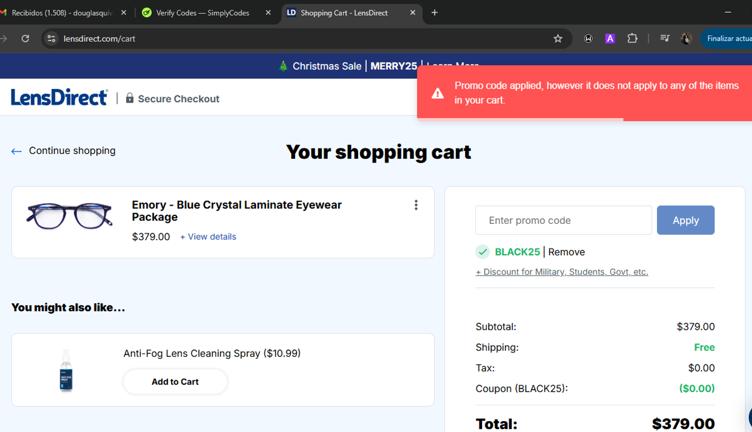Viewport: 752px width, 432px height.
Task: Open site information icon in address bar
Action: [x=51, y=38]
